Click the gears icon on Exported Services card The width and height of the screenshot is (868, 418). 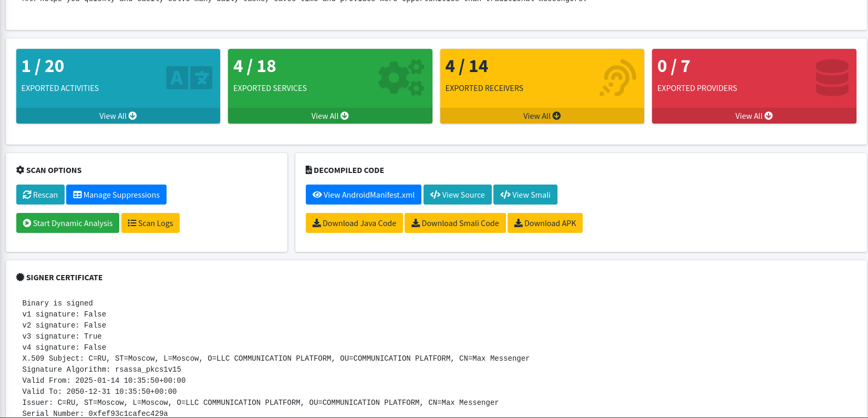401,78
